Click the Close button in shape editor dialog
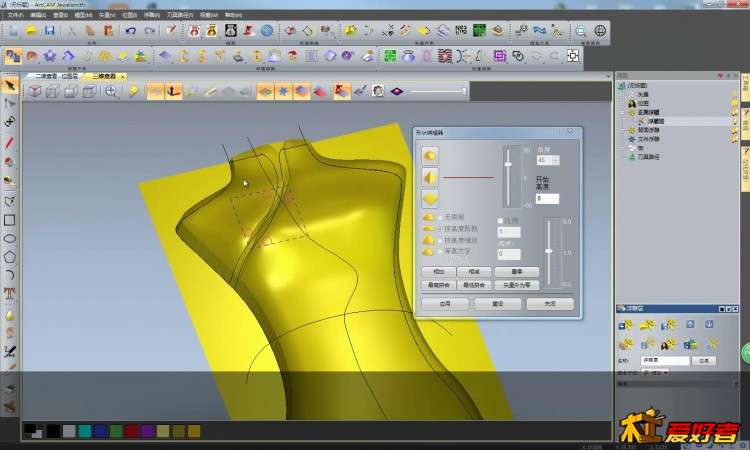Screen dimensions: 750x450 550,303
